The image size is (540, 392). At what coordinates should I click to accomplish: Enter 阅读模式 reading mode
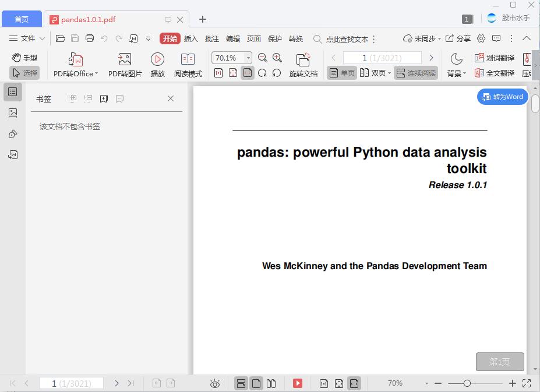[188, 64]
